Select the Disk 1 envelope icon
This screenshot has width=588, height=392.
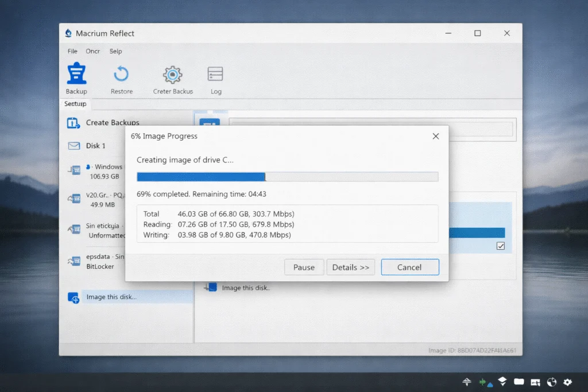coord(73,146)
